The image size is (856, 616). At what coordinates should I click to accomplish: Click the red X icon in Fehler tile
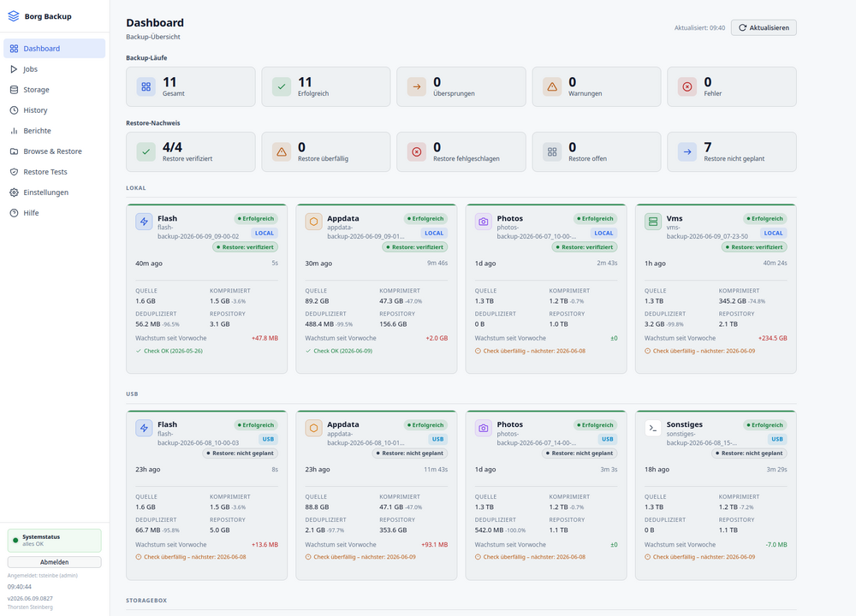[687, 86]
